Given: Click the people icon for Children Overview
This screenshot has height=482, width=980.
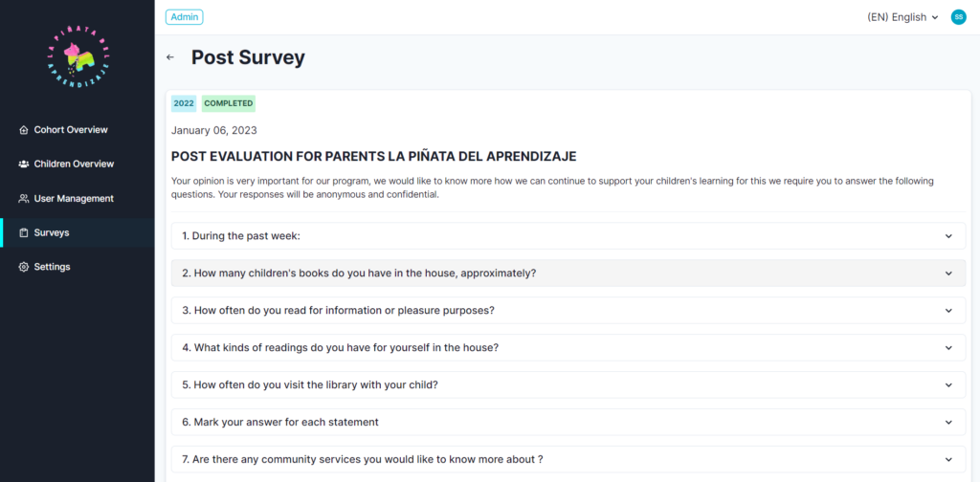Looking at the screenshot, I should (x=24, y=164).
